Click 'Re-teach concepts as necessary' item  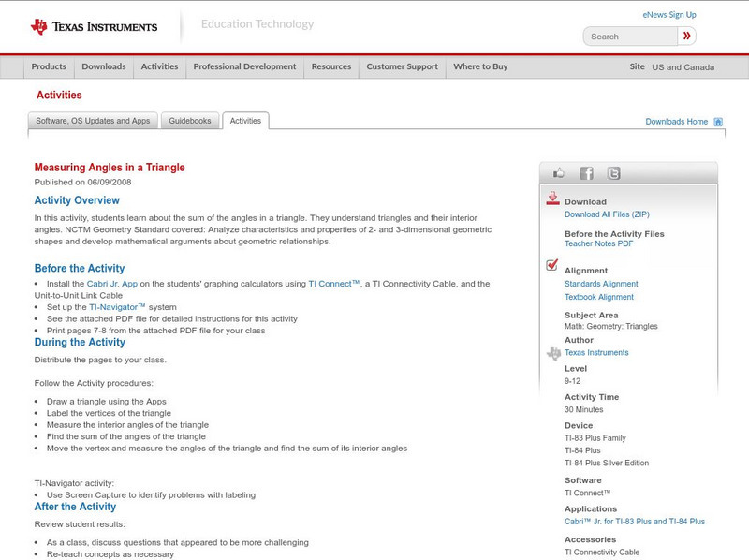[x=110, y=554]
